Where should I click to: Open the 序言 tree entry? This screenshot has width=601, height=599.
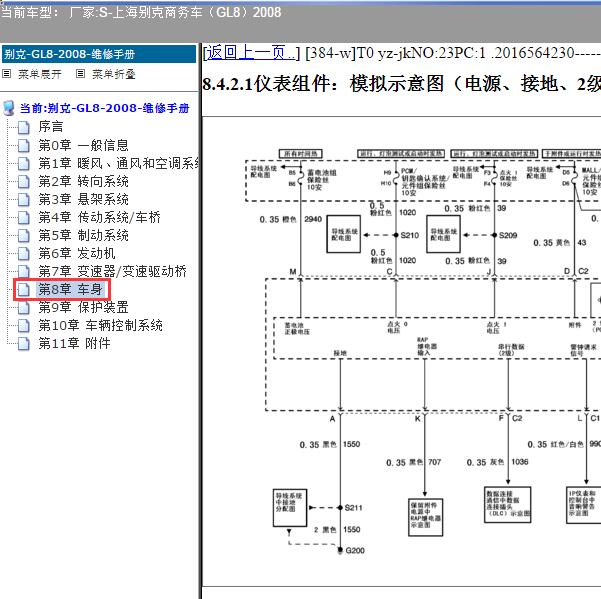click(x=51, y=127)
